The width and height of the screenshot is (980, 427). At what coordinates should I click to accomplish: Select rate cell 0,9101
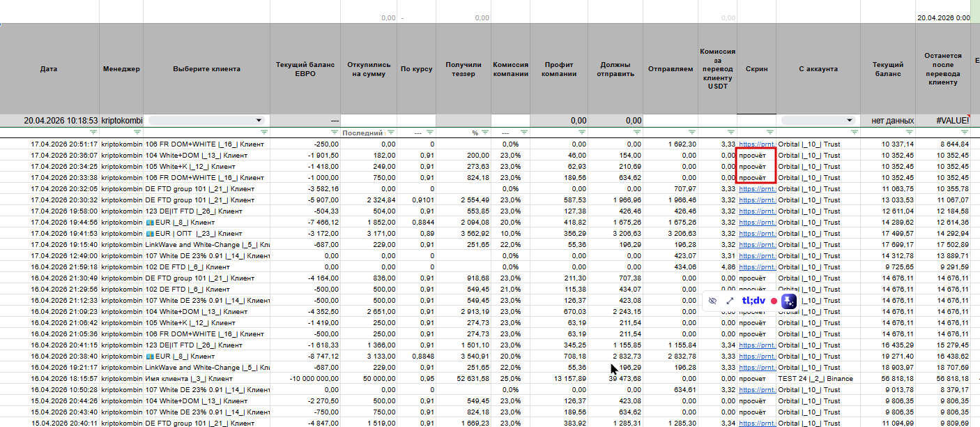tap(417, 200)
